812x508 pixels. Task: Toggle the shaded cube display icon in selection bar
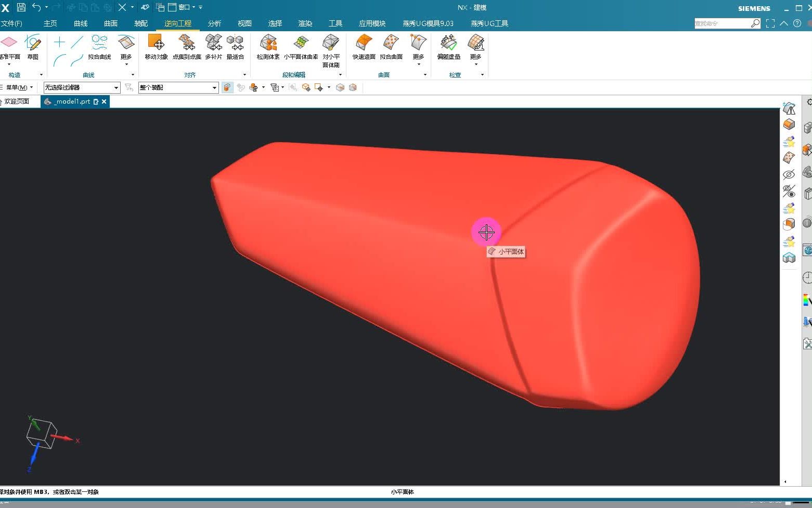pyautogui.click(x=340, y=87)
